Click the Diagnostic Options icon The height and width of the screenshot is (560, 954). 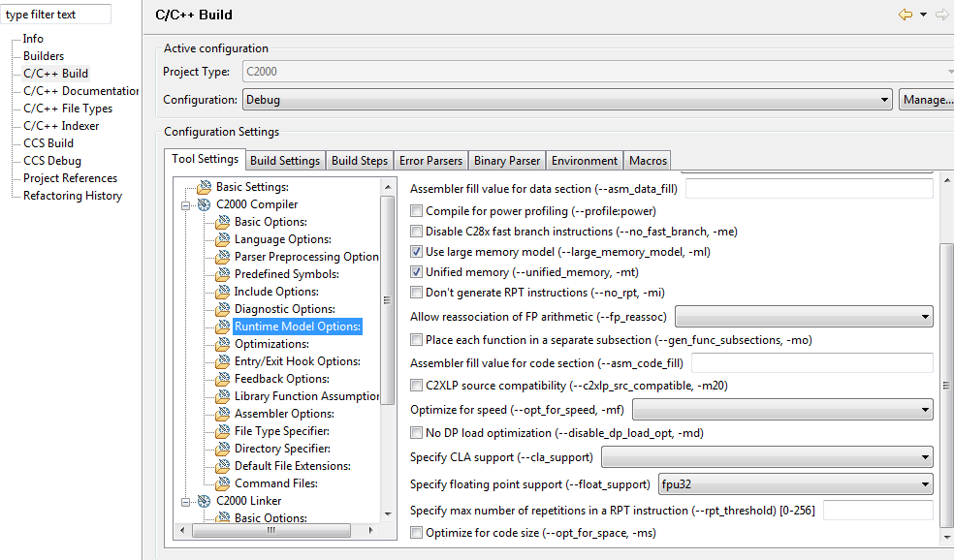coord(223,309)
